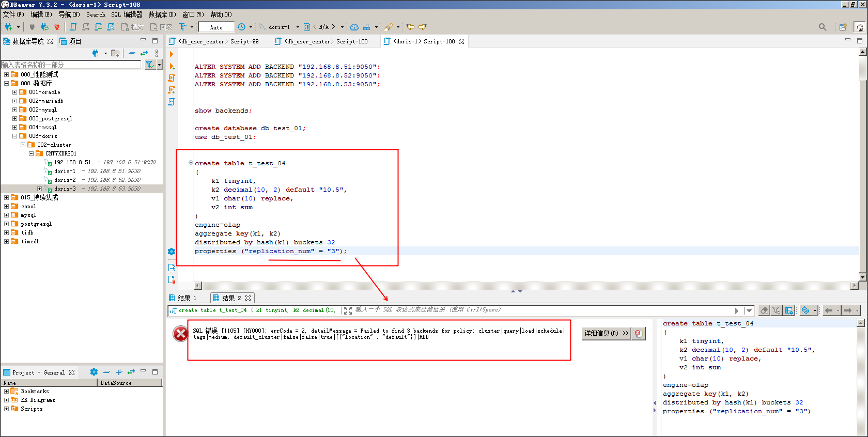Toggle link with editor in Project panel
868x437 pixels.
tap(131, 372)
